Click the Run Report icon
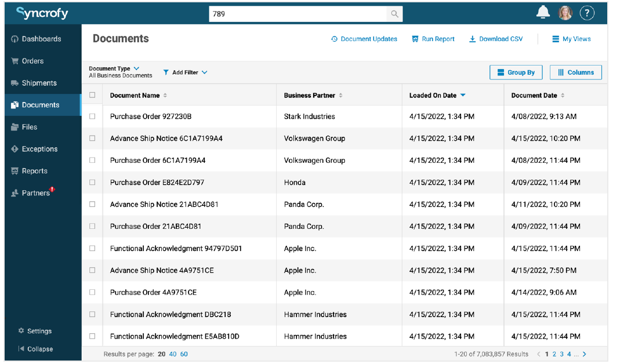The height and width of the screenshot is (364, 631). [x=415, y=39]
